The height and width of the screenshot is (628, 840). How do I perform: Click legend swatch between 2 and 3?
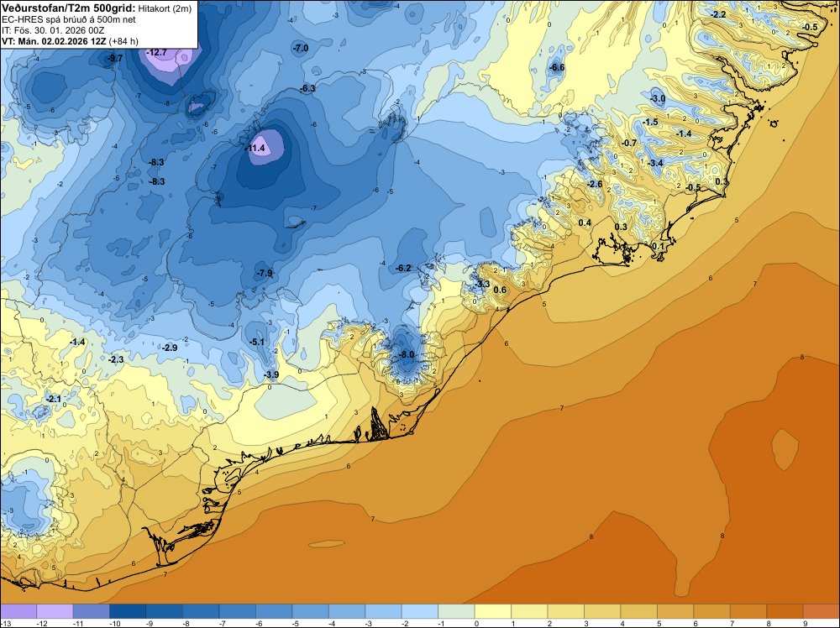(x=565, y=612)
